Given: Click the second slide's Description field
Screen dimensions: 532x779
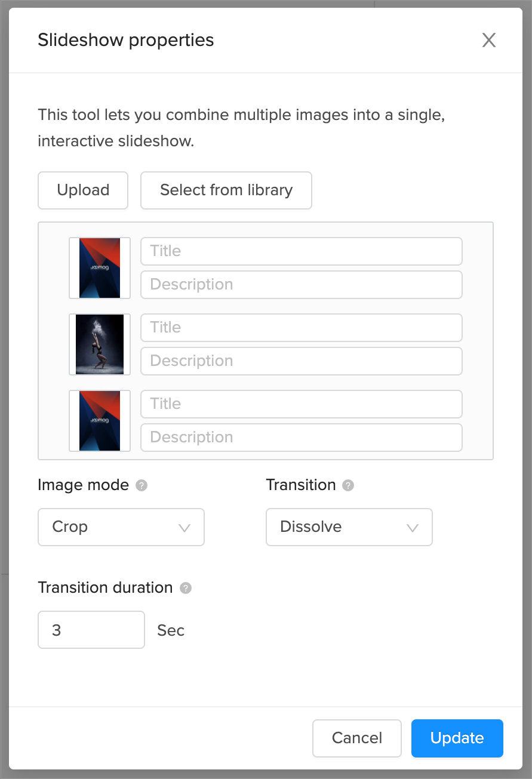Looking at the screenshot, I should [301, 361].
